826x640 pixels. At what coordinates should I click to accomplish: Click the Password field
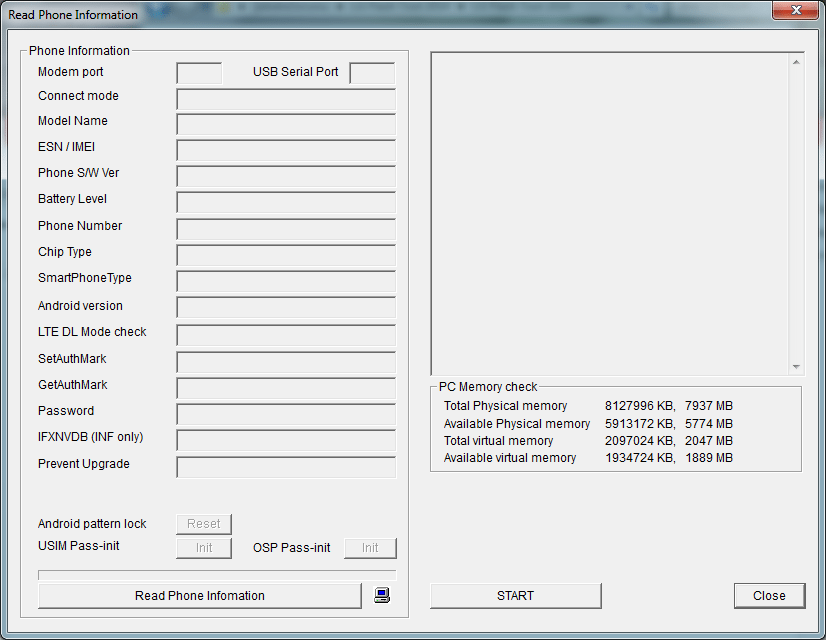coord(286,414)
